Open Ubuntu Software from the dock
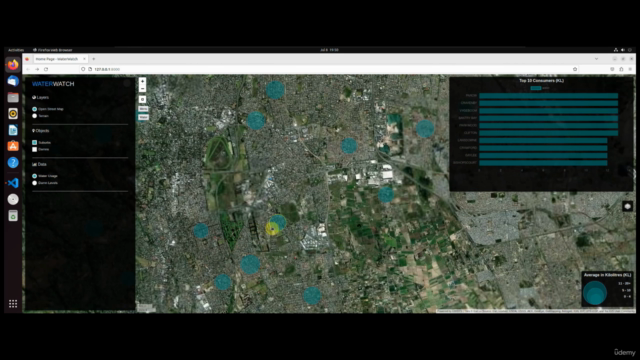 tap(13, 146)
